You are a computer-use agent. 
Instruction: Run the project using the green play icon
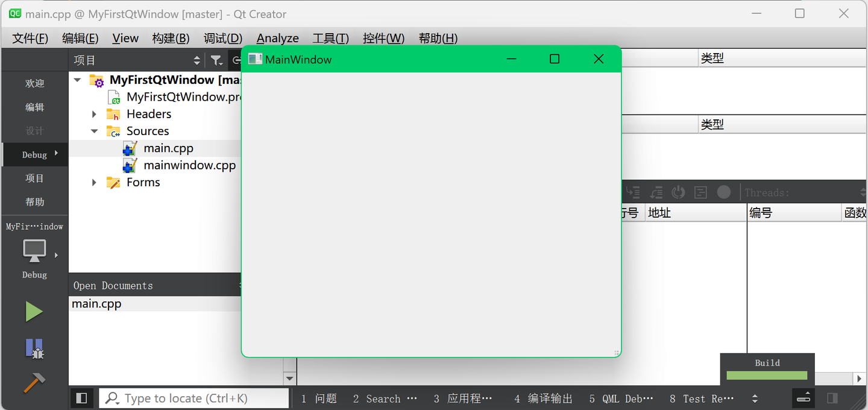coord(34,311)
